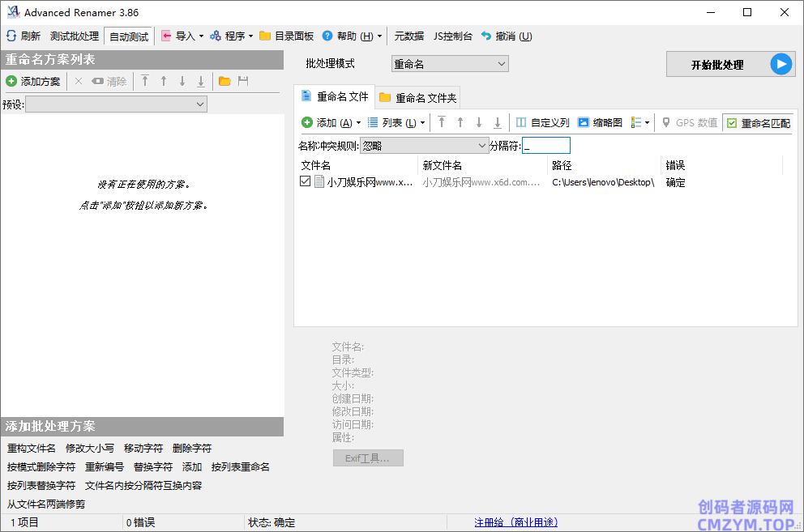Click 添加方案 green plus icon

tap(11, 81)
